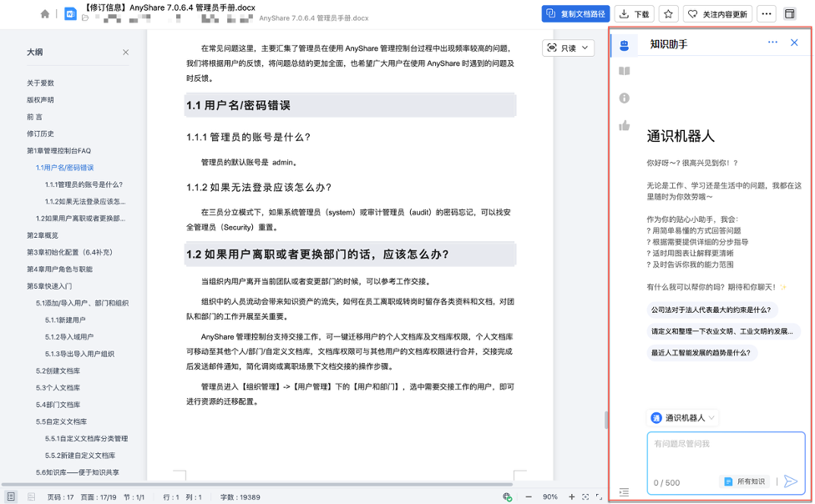Select outline item 5.5.2新建自定义文档库
Image resolution: width=815 pixels, height=504 pixels.
pyautogui.click(x=80, y=456)
